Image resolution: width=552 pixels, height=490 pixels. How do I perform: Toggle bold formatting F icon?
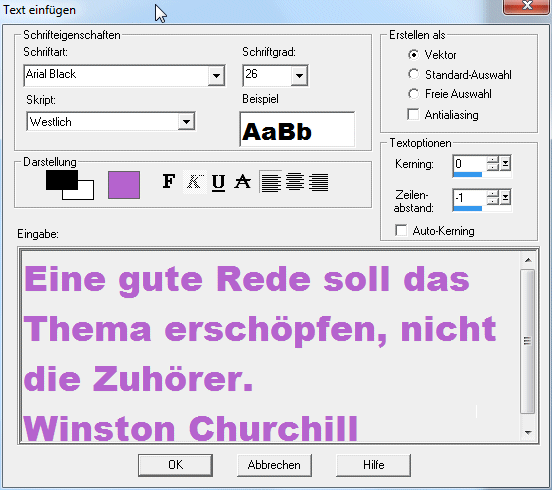pos(169,182)
